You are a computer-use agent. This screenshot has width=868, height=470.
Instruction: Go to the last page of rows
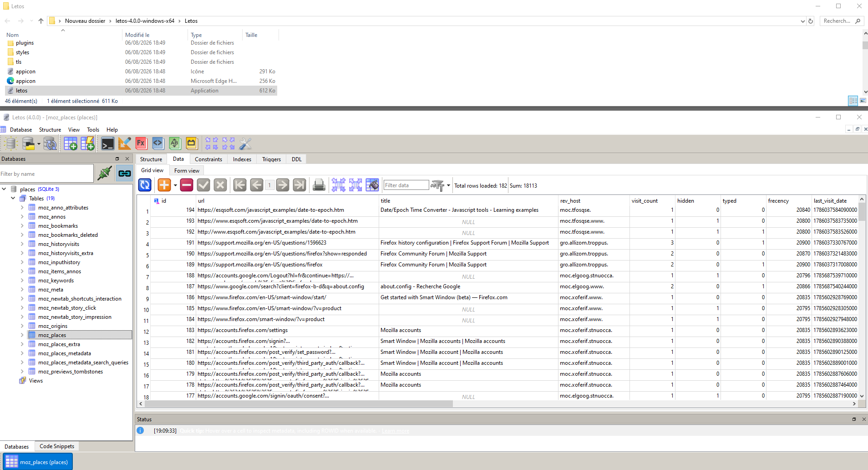[299, 185]
